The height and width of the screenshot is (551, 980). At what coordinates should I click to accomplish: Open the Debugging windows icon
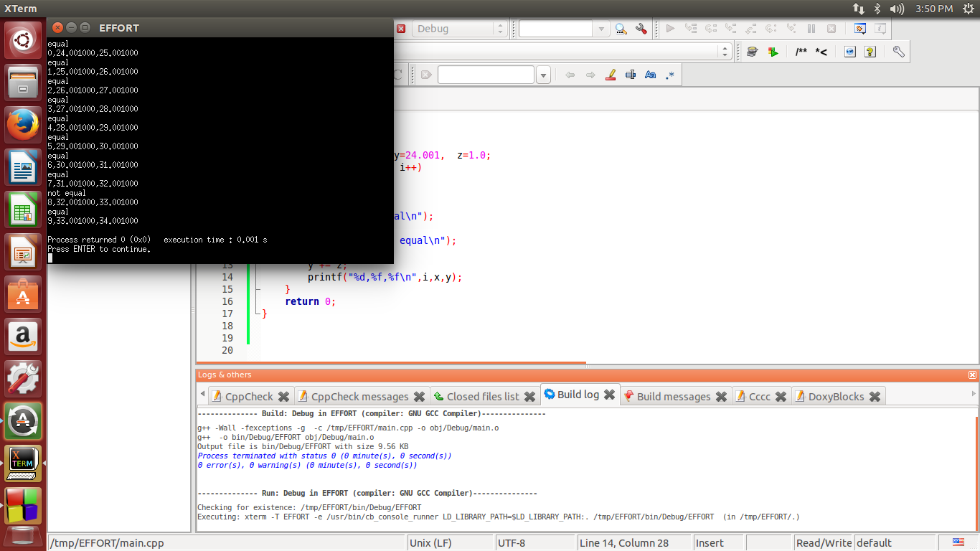click(860, 29)
